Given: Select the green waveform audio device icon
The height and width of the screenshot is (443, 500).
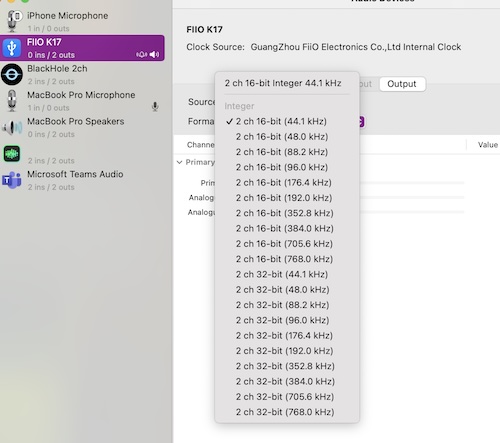Looking at the screenshot, I should (x=12, y=154).
